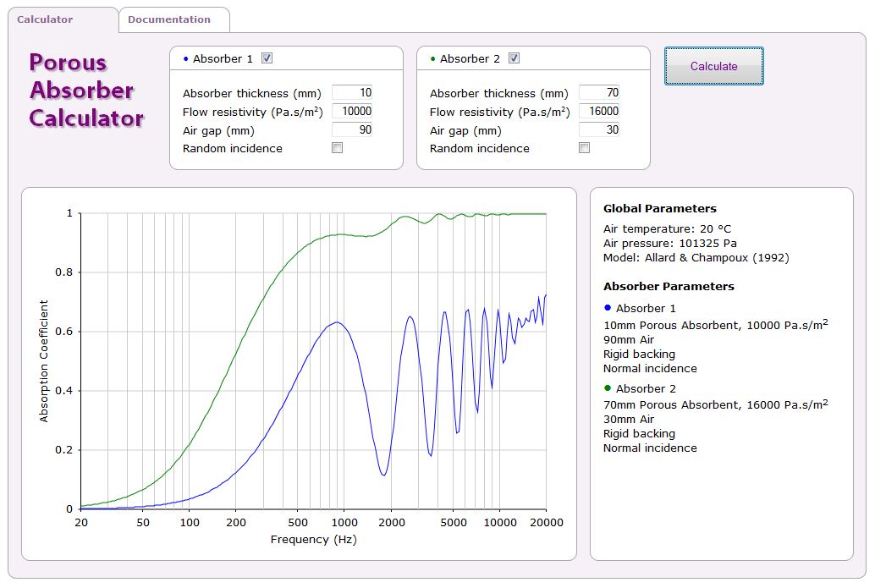Edit Absorber 1 flow resistivity field
The width and height of the screenshot is (875, 588).
point(352,112)
